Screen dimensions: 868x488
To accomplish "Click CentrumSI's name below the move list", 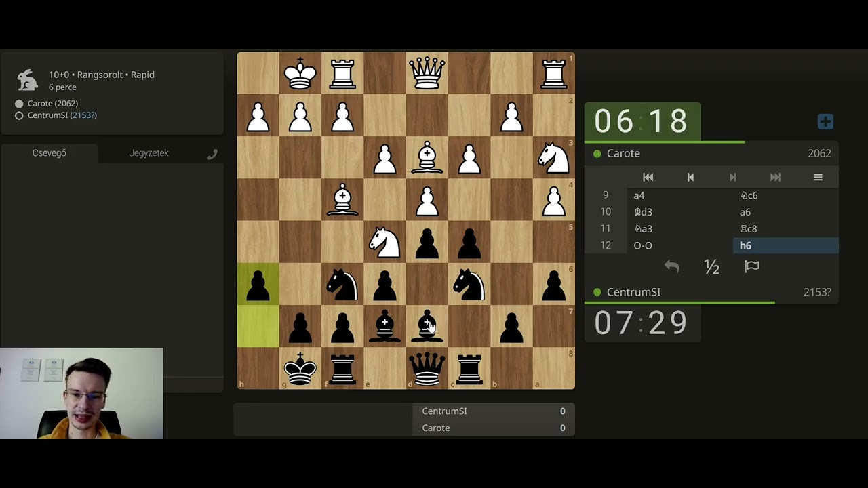I will (x=633, y=292).
